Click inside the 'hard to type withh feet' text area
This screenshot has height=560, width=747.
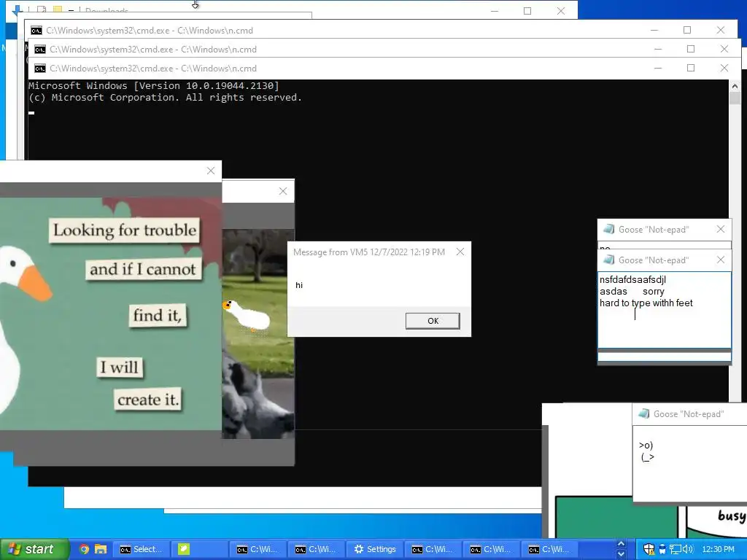click(664, 309)
